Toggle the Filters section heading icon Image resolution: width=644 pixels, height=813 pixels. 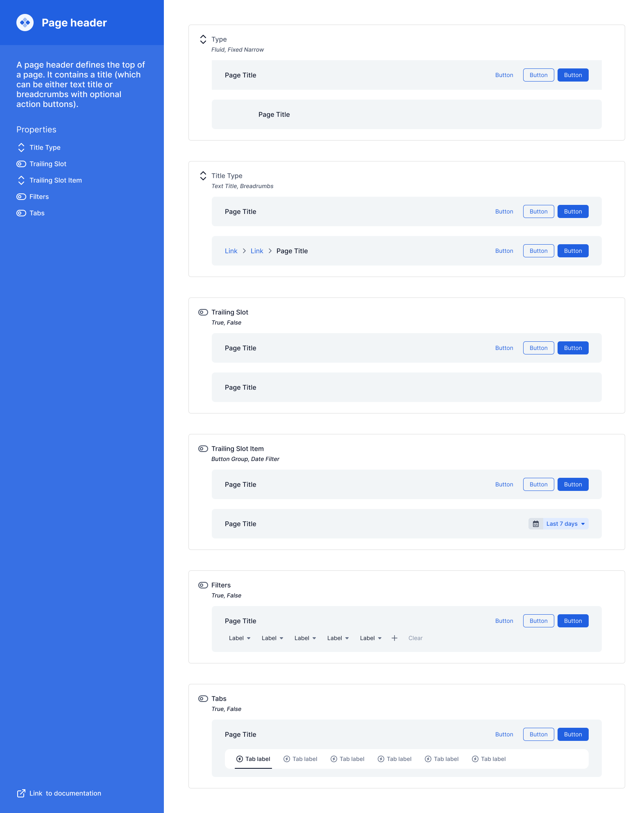coord(203,585)
